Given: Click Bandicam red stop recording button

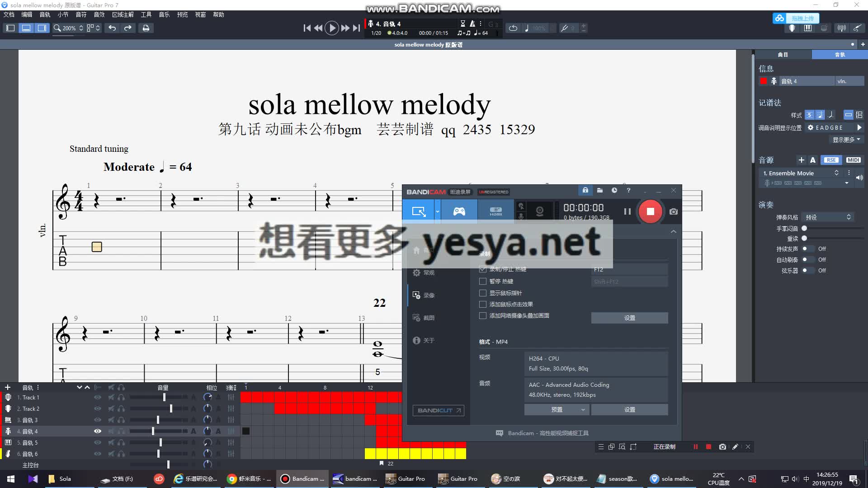Looking at the screenshot, I should point(650,211).
